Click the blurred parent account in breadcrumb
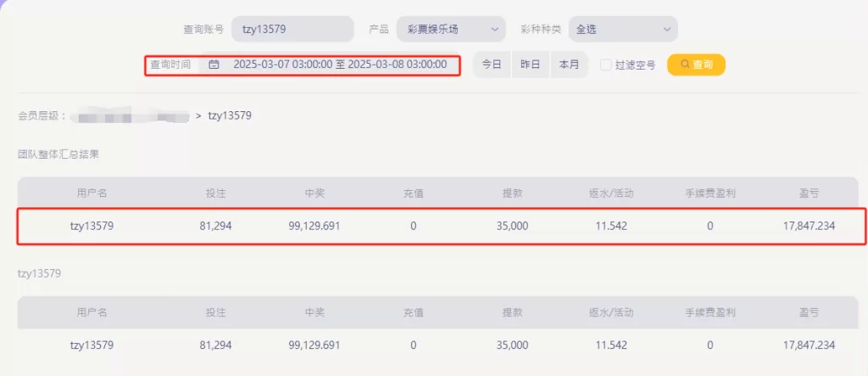This screenshot has width=868, height=376. (x=133, y=117)
